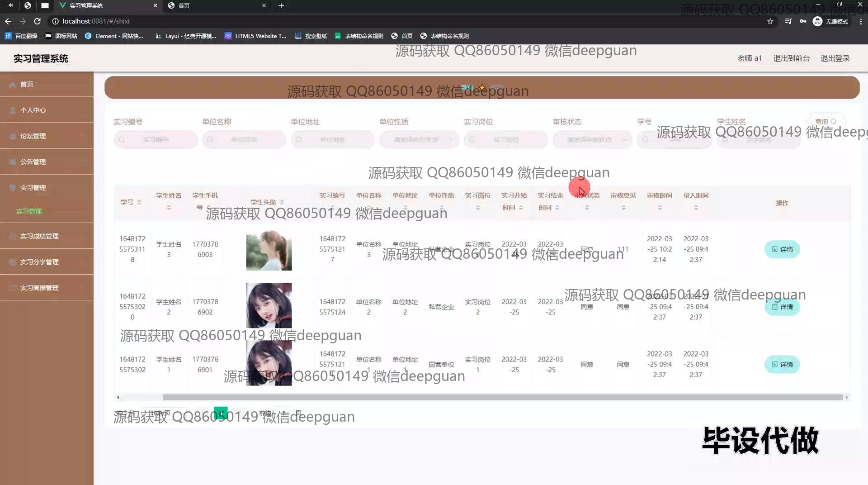Open Layui bookmark
Screen dimensions: 868x485
pyautogui.click(x=186, y=36)
